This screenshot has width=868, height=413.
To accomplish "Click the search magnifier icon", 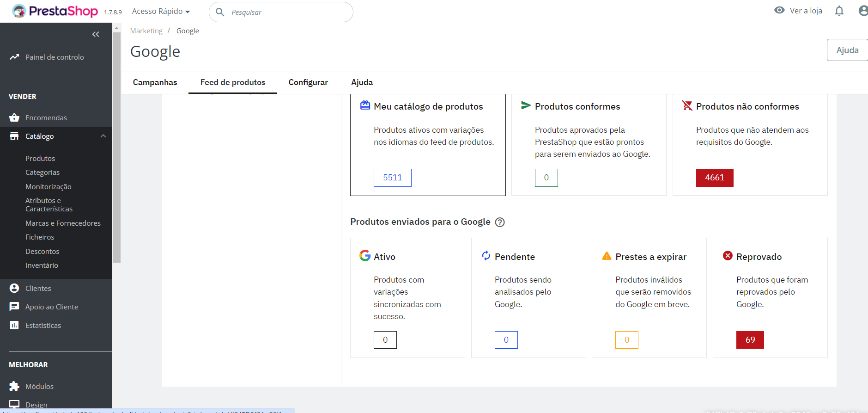I will [220, 12].
